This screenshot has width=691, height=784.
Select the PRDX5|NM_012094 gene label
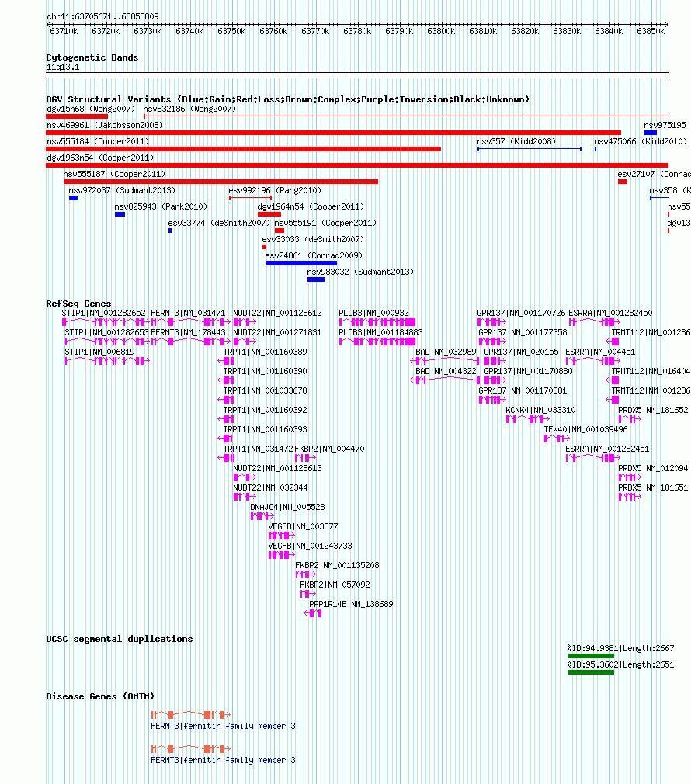pyautogui.click(x=653, y=469)
